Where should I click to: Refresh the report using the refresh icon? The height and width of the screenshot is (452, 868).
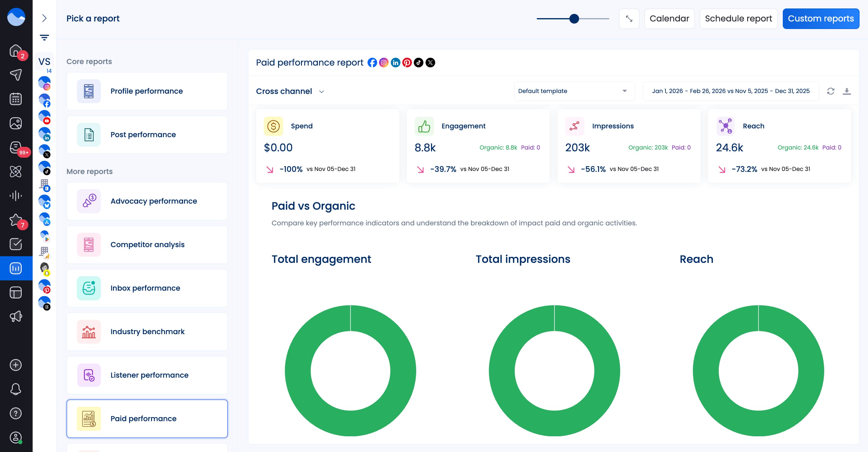831,91
